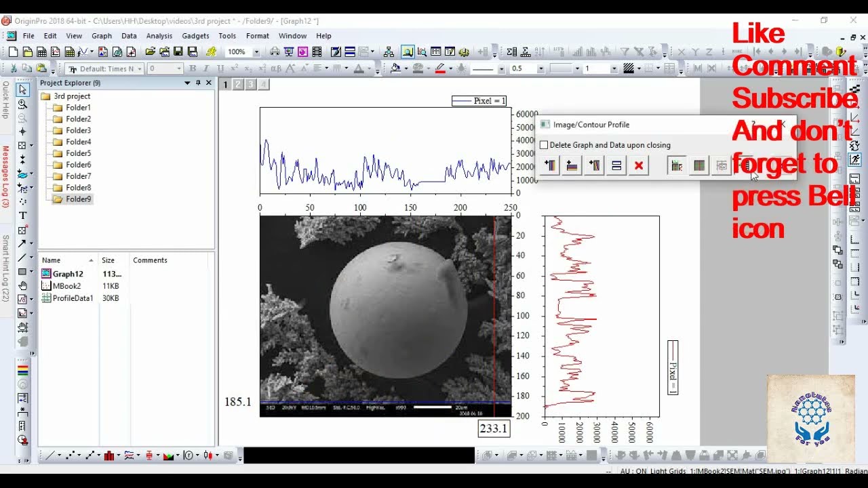The image size is (868, 488).
Task: Select the Text tool
Action: (22, 216)
